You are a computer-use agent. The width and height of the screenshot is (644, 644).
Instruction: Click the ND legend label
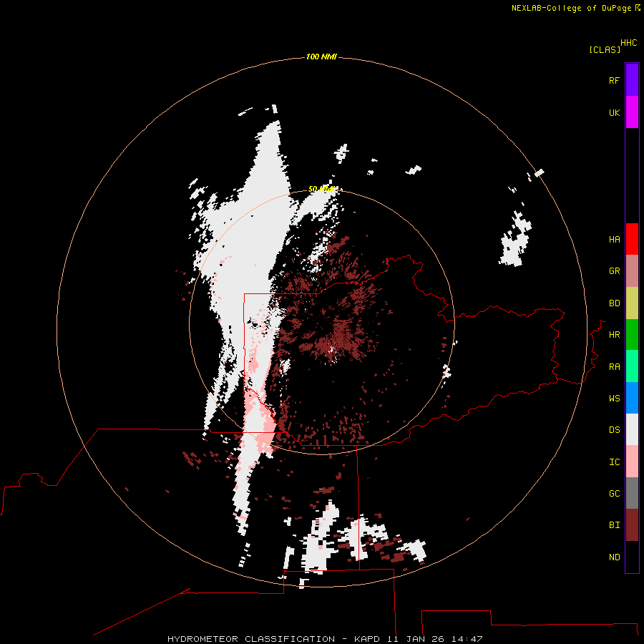614,557
